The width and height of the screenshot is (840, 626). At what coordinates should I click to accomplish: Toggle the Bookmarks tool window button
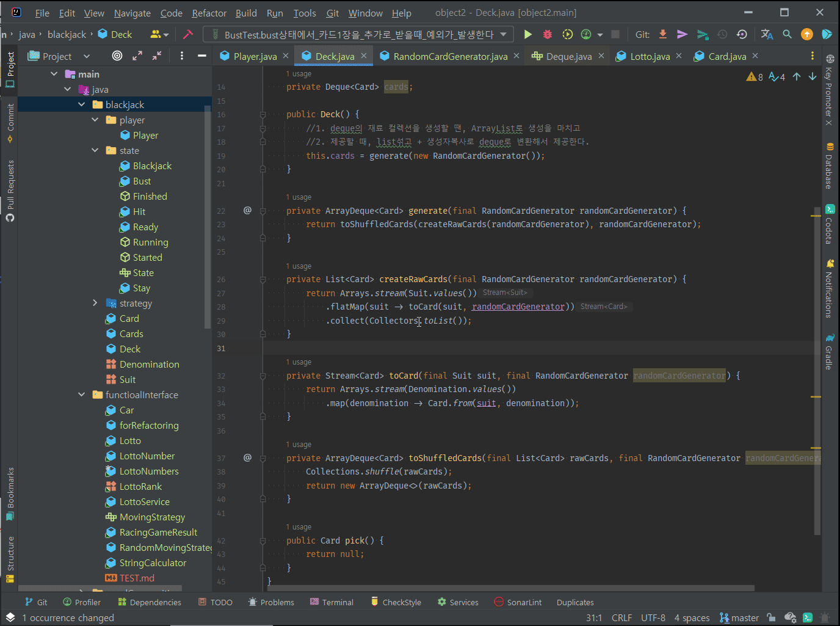(10, 492)
